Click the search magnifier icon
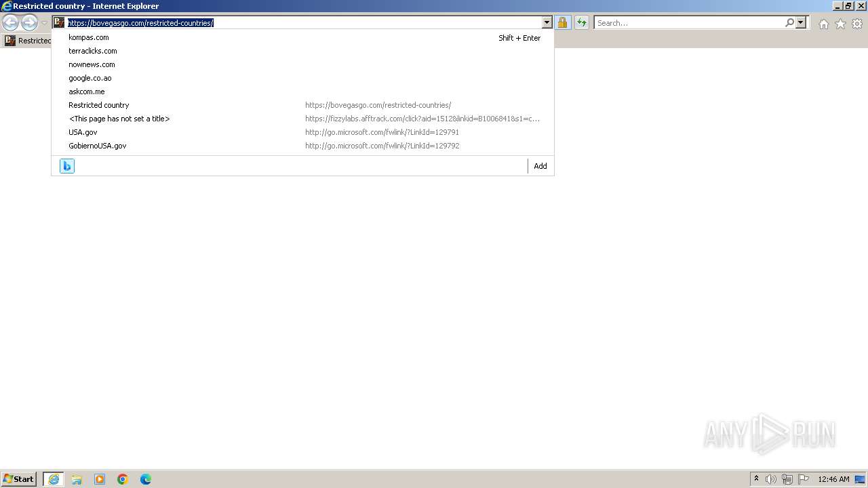This screenshot has width=868, height=488. [789, 23]
